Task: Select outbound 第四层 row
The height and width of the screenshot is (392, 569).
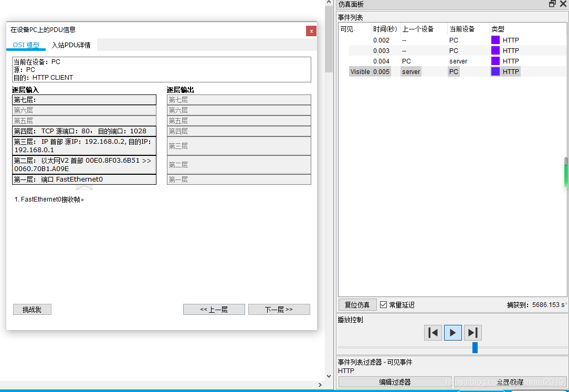Action: pos(239,131)
